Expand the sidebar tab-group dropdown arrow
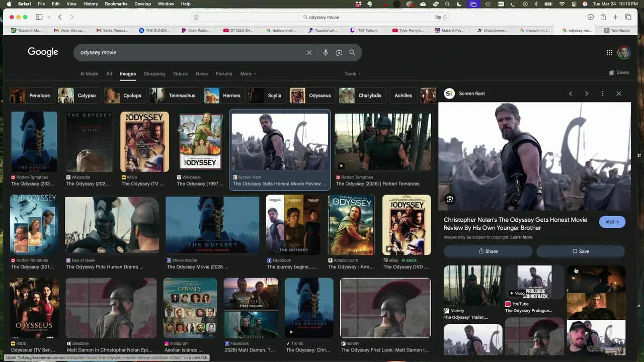The image size is (644, 362). point(49,17)
